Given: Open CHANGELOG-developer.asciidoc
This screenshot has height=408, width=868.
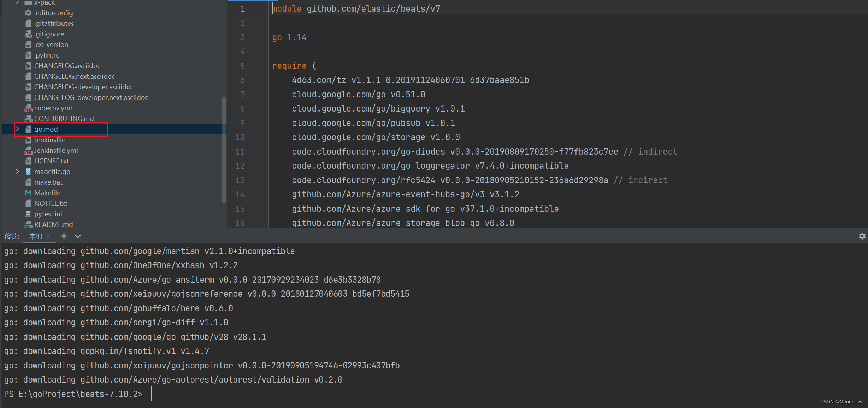Looking at the screenshot, I should [84, 87].
